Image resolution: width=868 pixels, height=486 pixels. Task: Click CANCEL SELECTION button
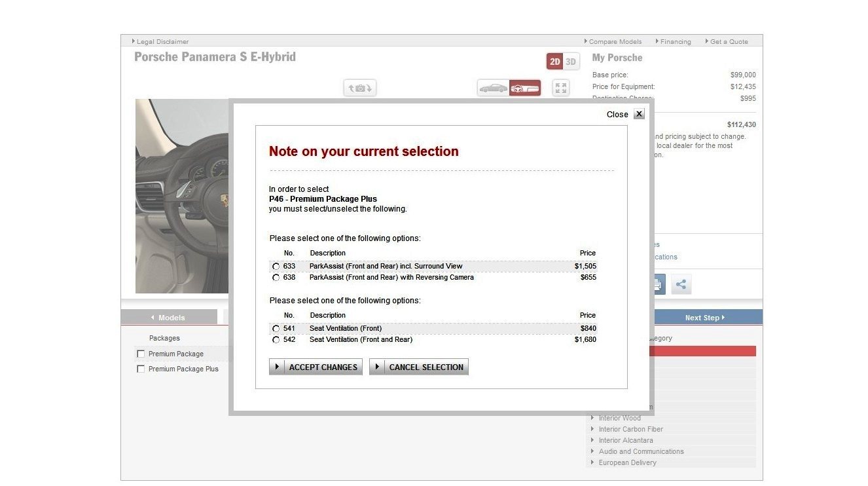[419, 367]
